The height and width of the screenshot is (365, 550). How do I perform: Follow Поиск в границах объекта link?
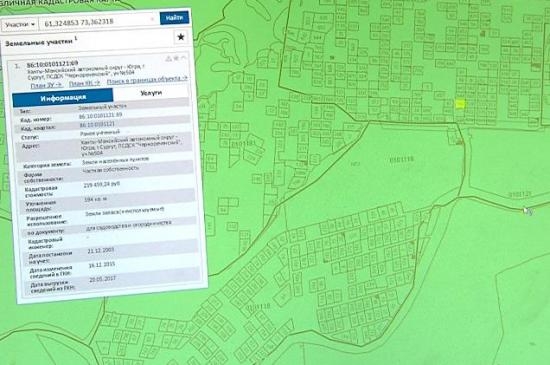147,80
